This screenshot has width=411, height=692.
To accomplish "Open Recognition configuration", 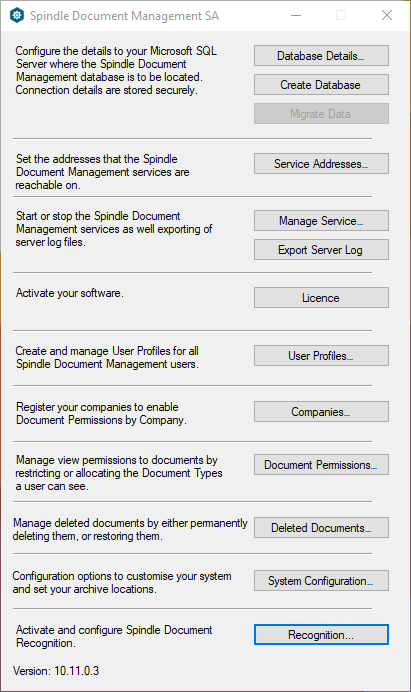I will click(321, 635).
